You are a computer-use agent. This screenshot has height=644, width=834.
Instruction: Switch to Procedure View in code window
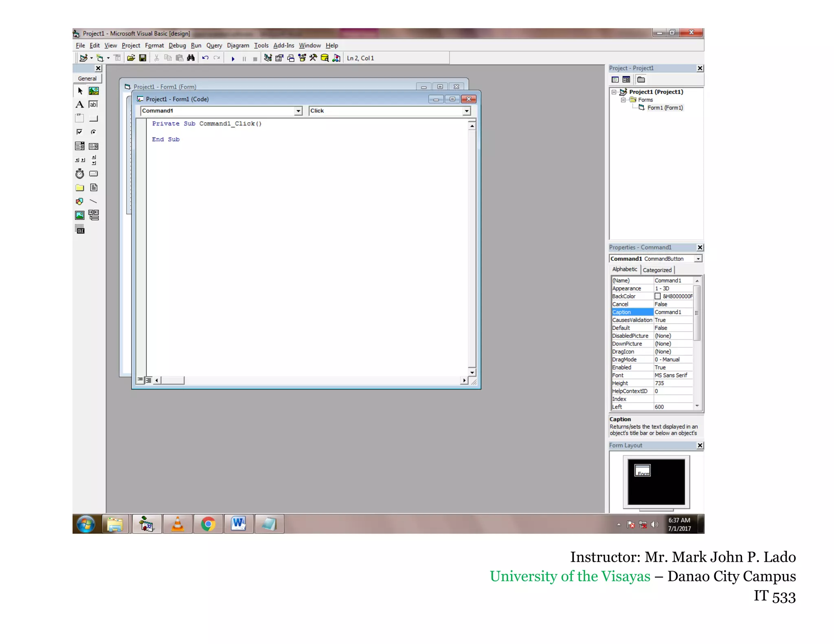(140, 380)
